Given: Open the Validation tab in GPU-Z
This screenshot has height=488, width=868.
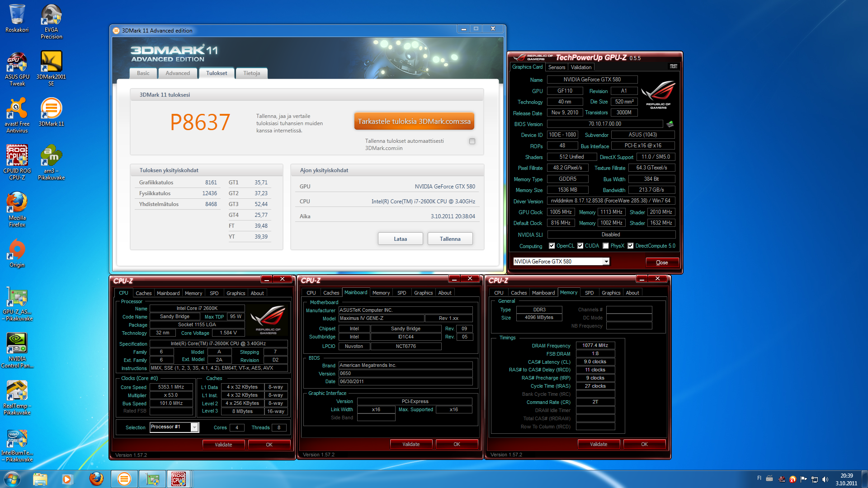Looking at the screenshot, I should [581, 67].
